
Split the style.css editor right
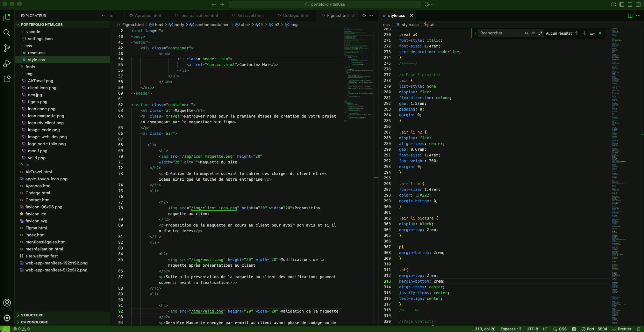(x=630, y=16)
